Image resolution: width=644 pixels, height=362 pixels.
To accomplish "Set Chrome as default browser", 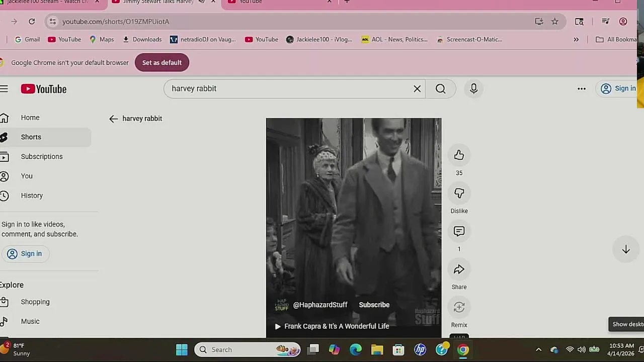I will (x=162, y=62).
